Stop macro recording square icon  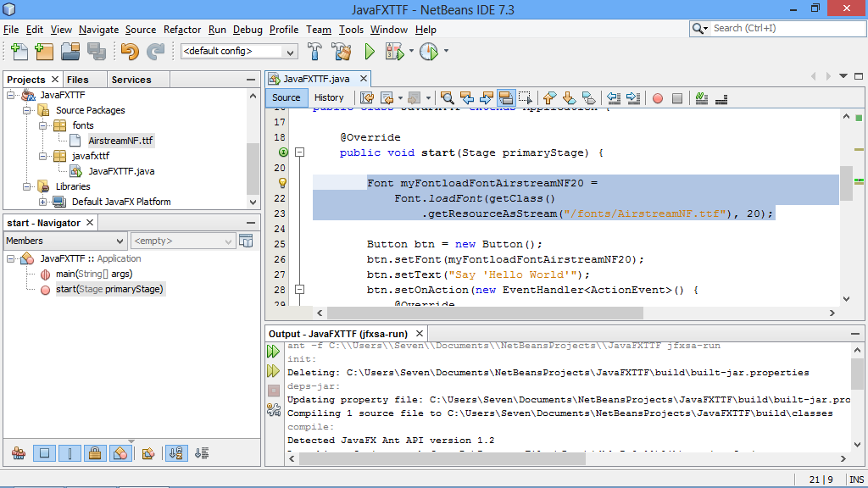click(x=677, y=98)
